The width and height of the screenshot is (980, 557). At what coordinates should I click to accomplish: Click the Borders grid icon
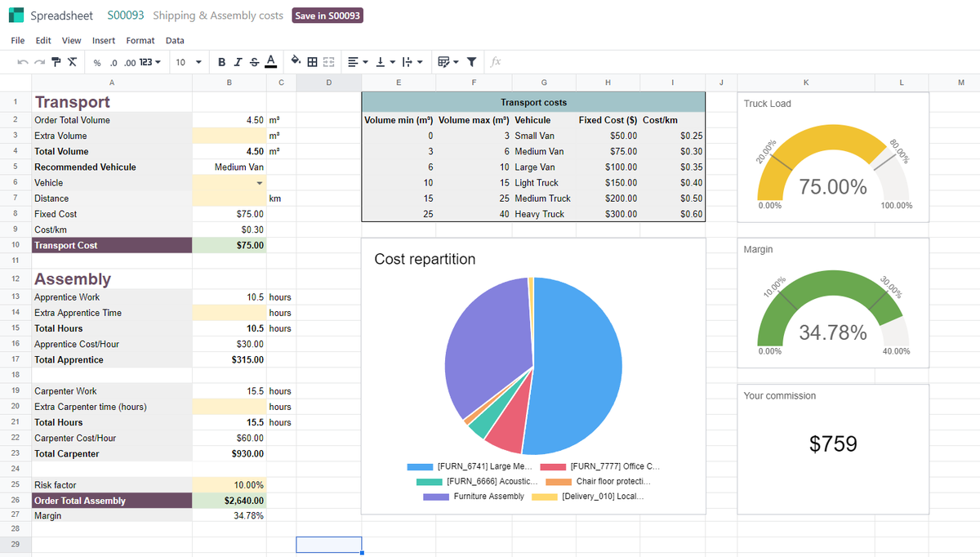pyautogui.click(x=313, y=62)
